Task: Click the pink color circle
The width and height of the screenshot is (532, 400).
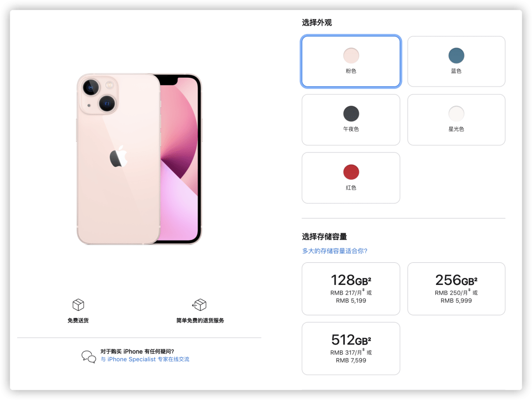Action: pyautogui.click(x=351, y=56)
